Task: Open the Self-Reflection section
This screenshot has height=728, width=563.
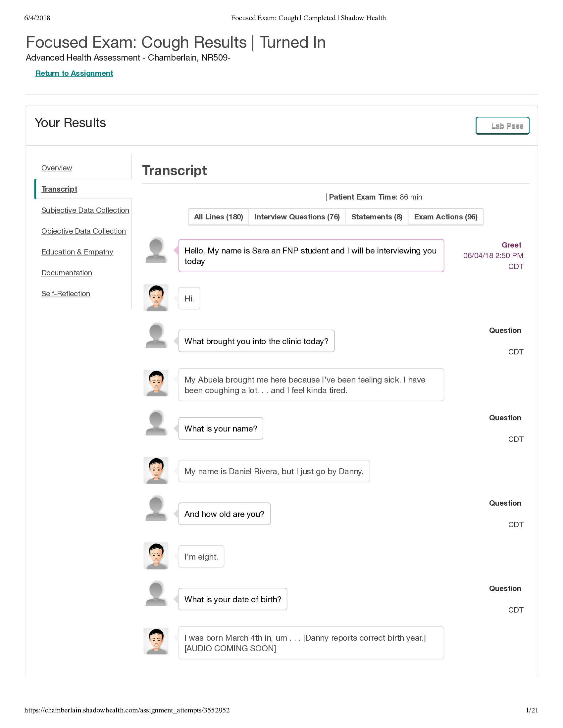Action: (66, 294)
